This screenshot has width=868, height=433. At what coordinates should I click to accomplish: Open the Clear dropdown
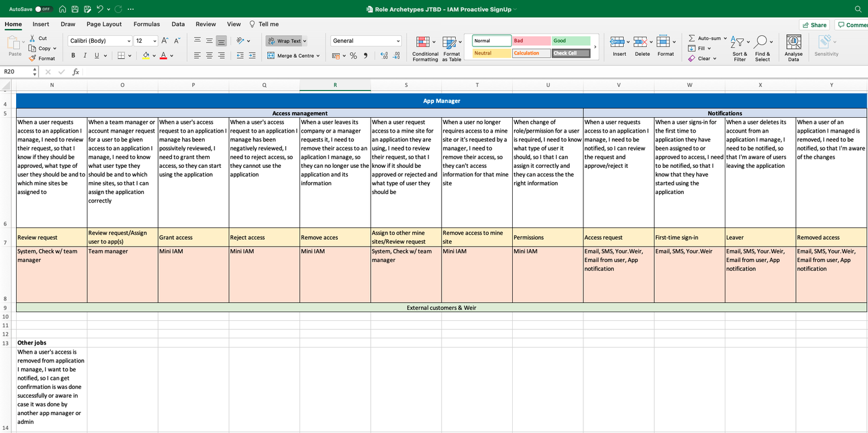tap(702, 58)
